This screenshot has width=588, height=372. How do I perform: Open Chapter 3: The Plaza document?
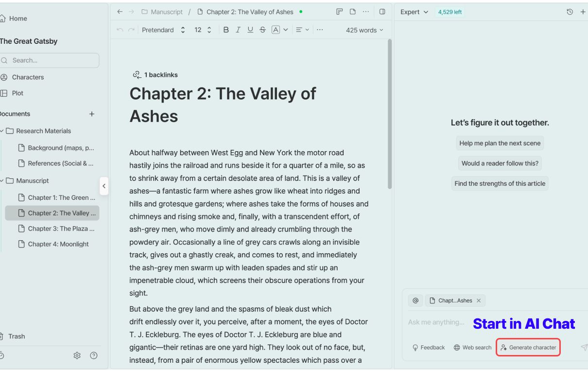tap(56, 229)
